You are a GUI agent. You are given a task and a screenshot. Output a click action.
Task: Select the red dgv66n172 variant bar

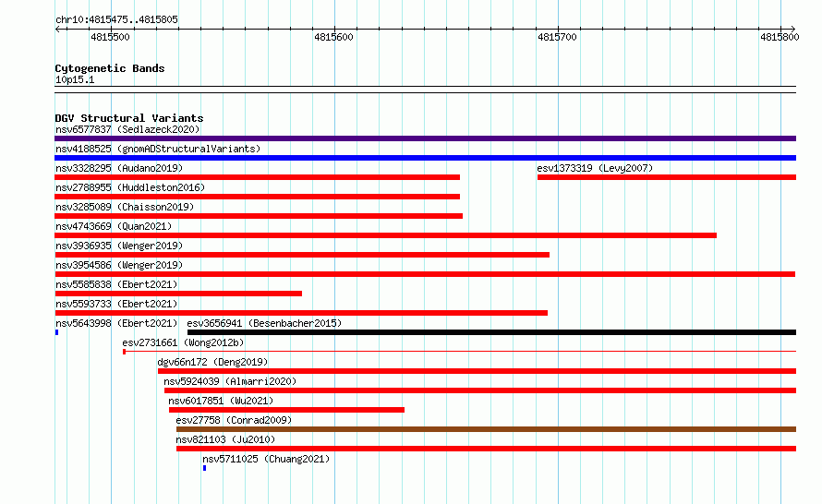[477, 371]
